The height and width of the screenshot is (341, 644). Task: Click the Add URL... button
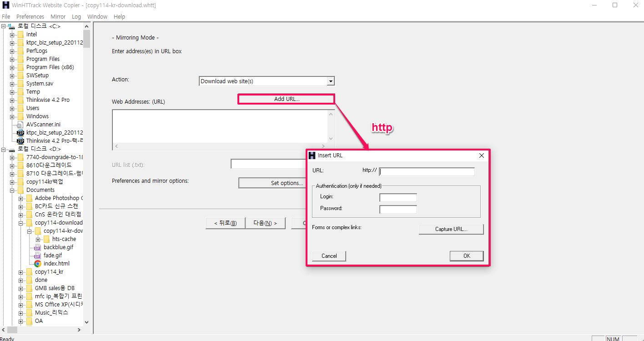click(286, 99)
